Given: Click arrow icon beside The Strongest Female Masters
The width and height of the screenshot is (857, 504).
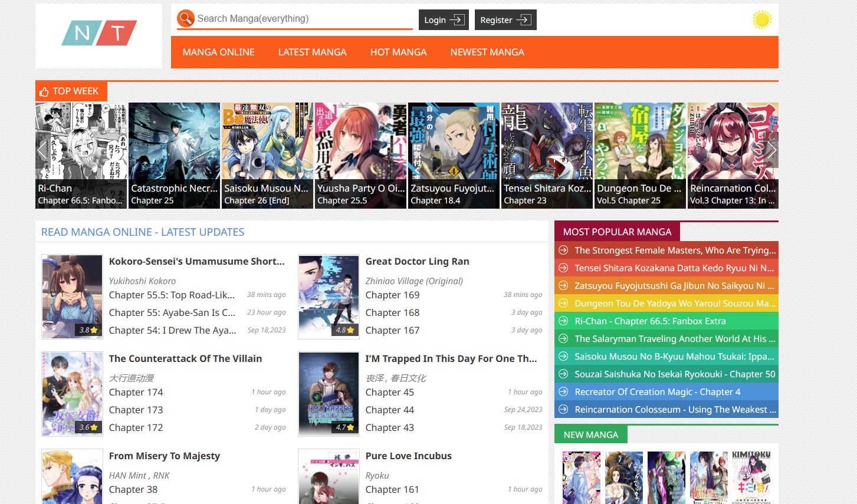Looking at the screenshot, I should click(563, 250).
